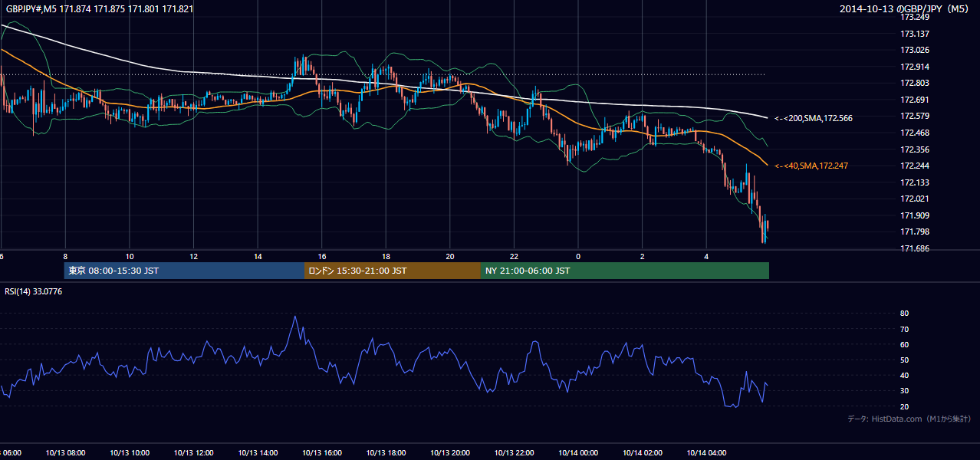The width and height of the screenshot is (980, 460).
Task: Click the 10/13 16:00 date label
Action: tap(322, 452)
